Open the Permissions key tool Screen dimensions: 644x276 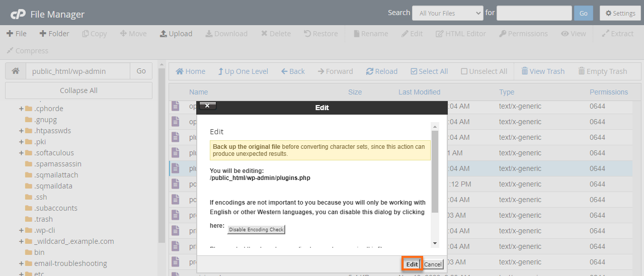(x=523, y=34)
